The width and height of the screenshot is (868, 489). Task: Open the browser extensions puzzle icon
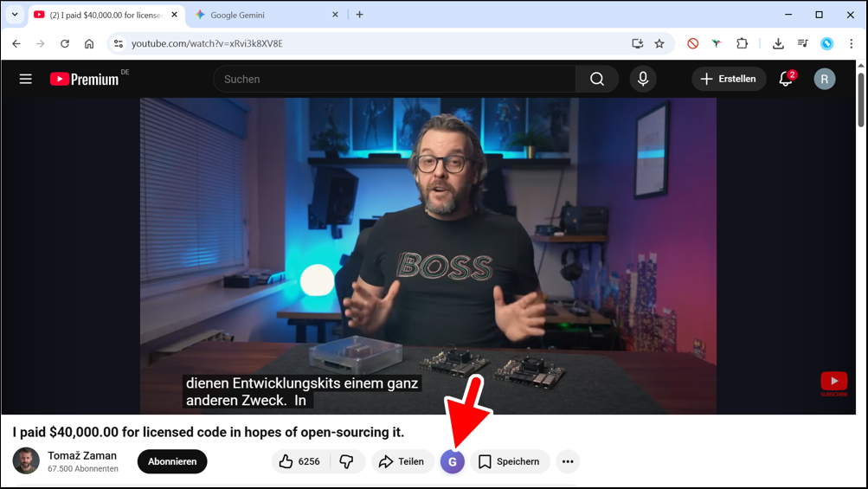coord(742,43)
